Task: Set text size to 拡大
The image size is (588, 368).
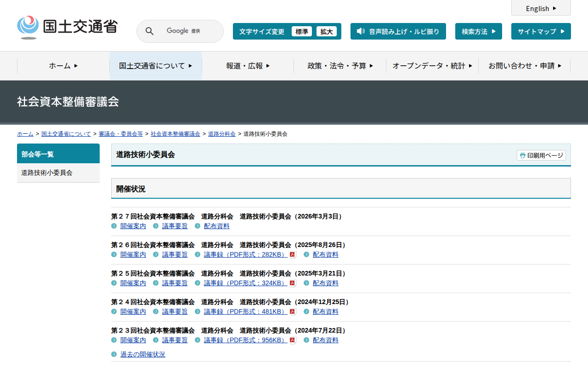Action: [x=327, y=31]
